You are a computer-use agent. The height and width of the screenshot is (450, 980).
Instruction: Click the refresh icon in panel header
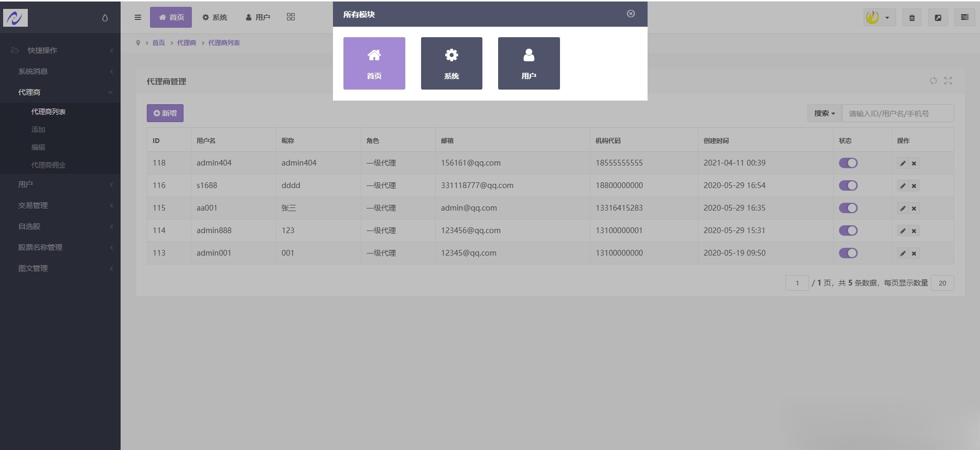933,81
